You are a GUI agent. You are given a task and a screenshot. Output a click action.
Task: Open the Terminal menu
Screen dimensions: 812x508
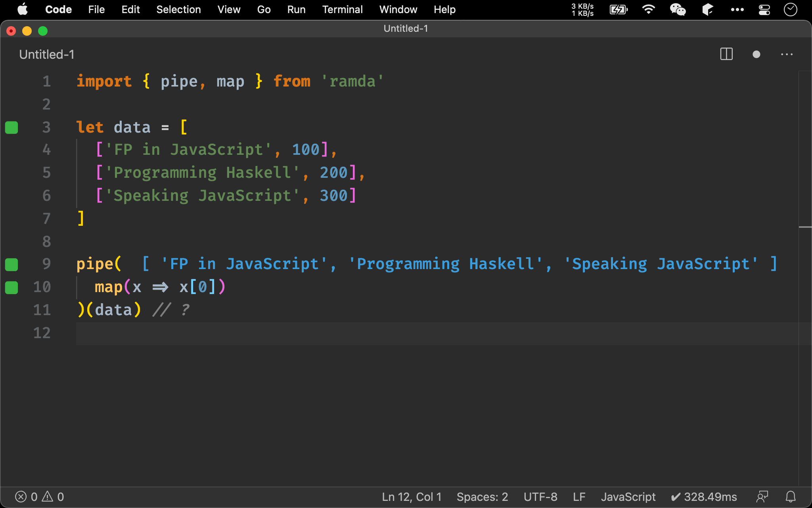(x=343, y=9)
